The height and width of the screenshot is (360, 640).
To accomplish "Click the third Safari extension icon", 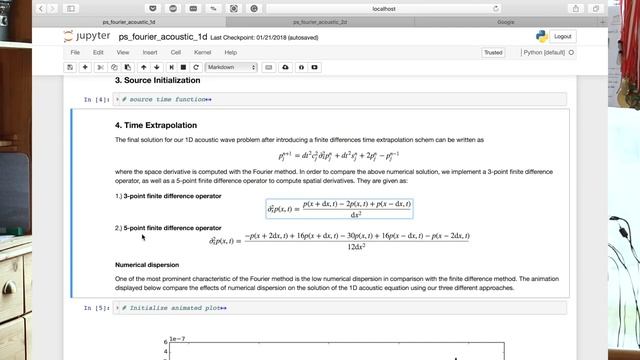I will 193,9.
